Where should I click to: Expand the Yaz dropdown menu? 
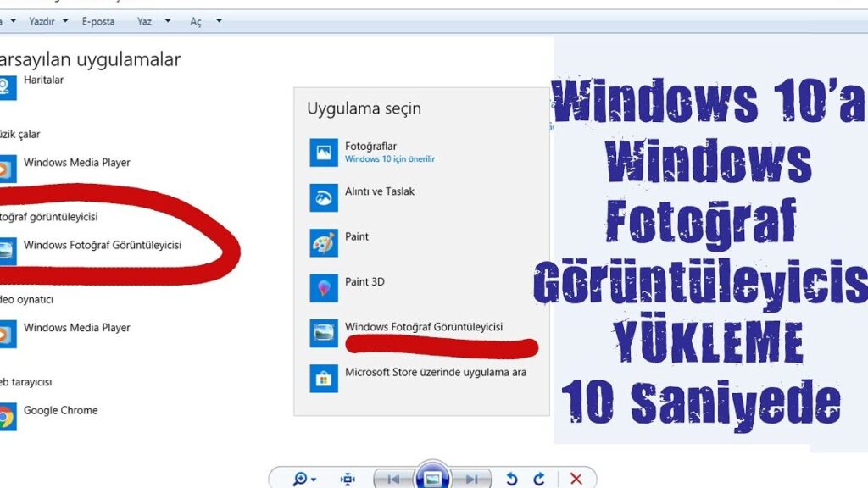pos(152,22)
